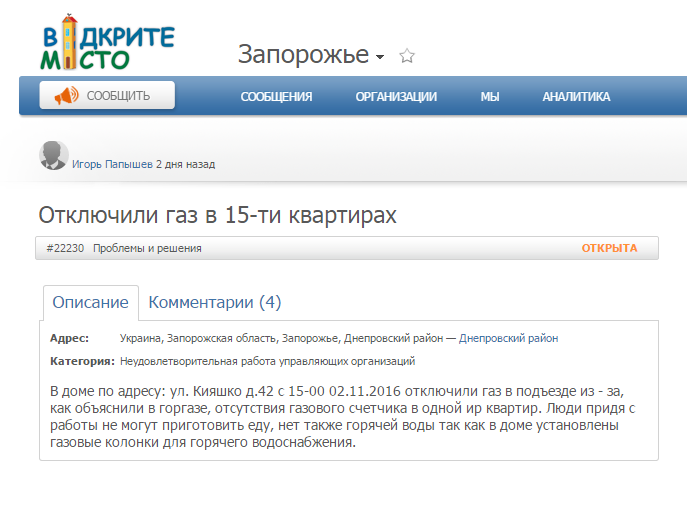Open Игорь Папышев's avatar picture
The image size is (687, 531).
click(x=53, y=155)
